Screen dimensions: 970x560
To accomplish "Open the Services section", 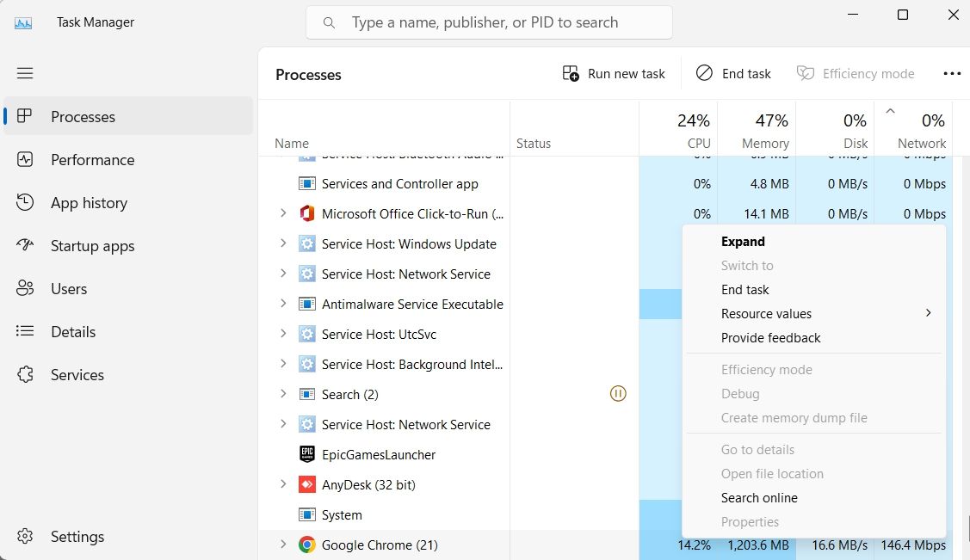I will coord(77,374).
